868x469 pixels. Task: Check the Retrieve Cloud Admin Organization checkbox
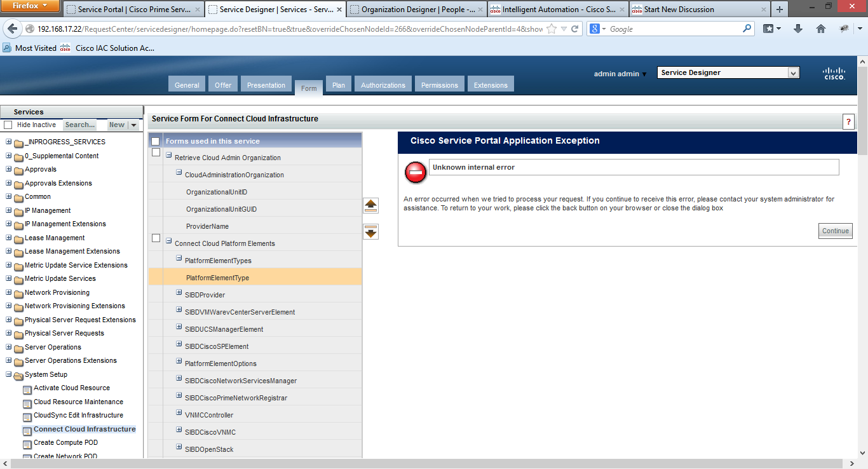pos(156,153)
